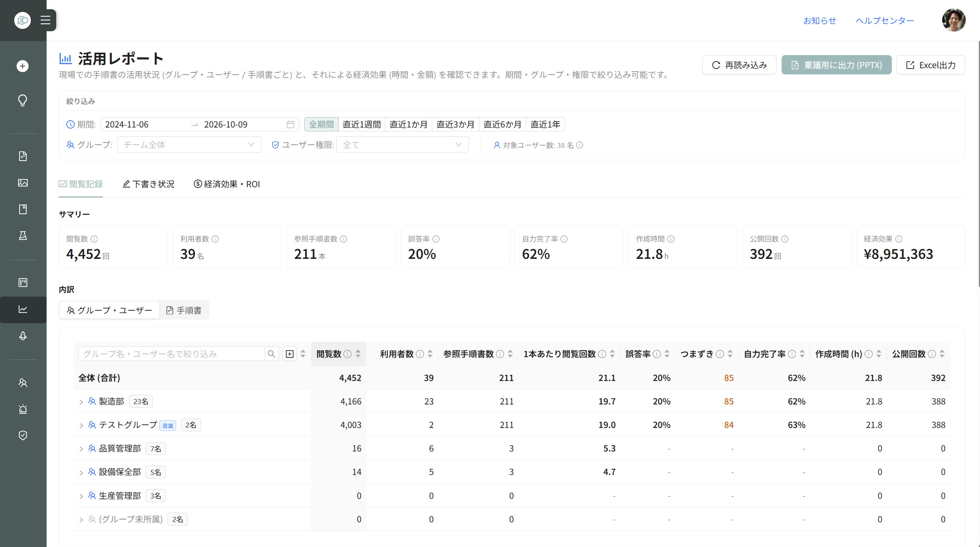Click info icon beside 経済効果 summary card
Screen dimensions: 980x547
tap(899, 239)
